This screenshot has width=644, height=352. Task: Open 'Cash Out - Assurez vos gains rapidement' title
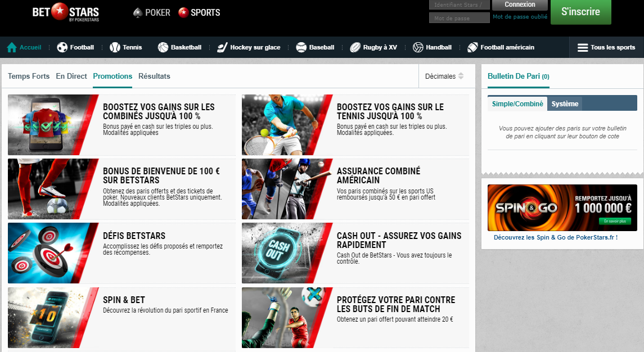tap(399, 240)
